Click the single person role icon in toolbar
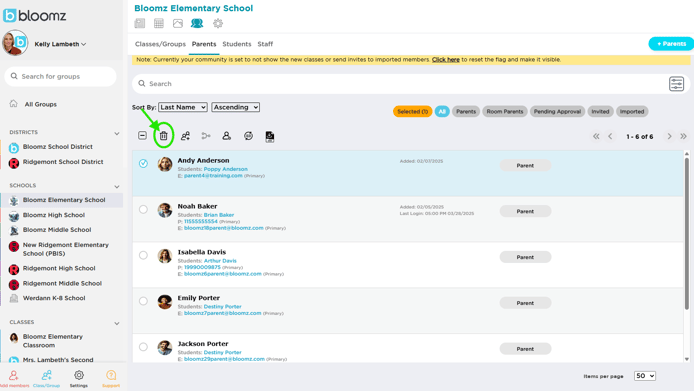694x391 pixels. pyautogui.click(x=227, y=136)
